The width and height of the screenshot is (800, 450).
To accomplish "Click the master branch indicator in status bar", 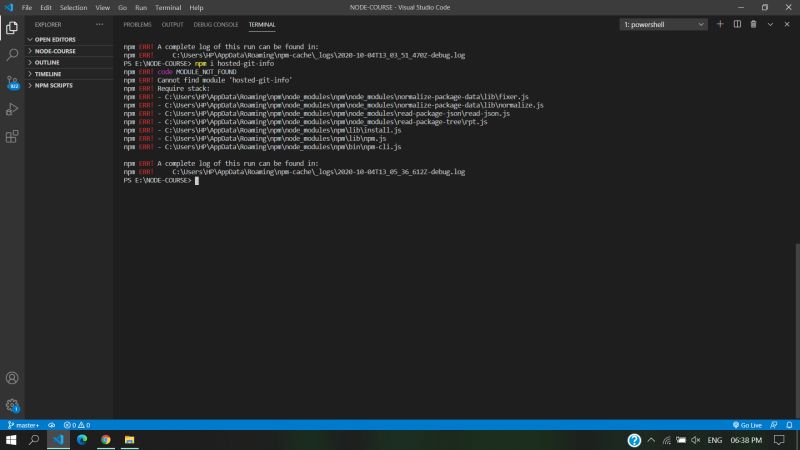I will [23, 425].
